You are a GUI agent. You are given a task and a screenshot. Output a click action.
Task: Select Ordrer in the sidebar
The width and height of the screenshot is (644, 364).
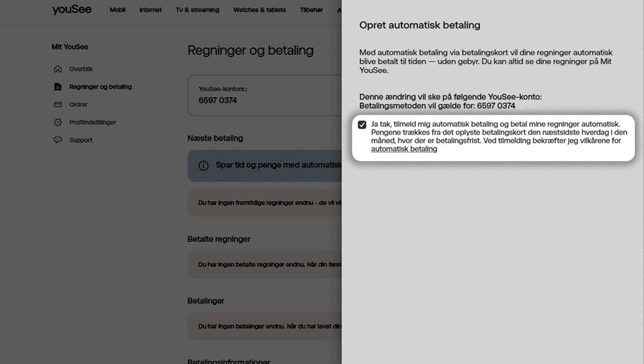pos(78,105)
